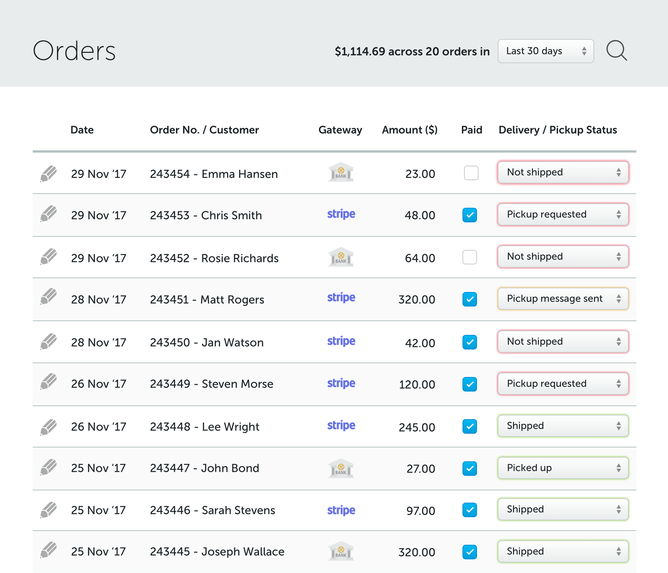Click the search magnifier icon
Screen dimensions: 668x573
coord(617,51)
